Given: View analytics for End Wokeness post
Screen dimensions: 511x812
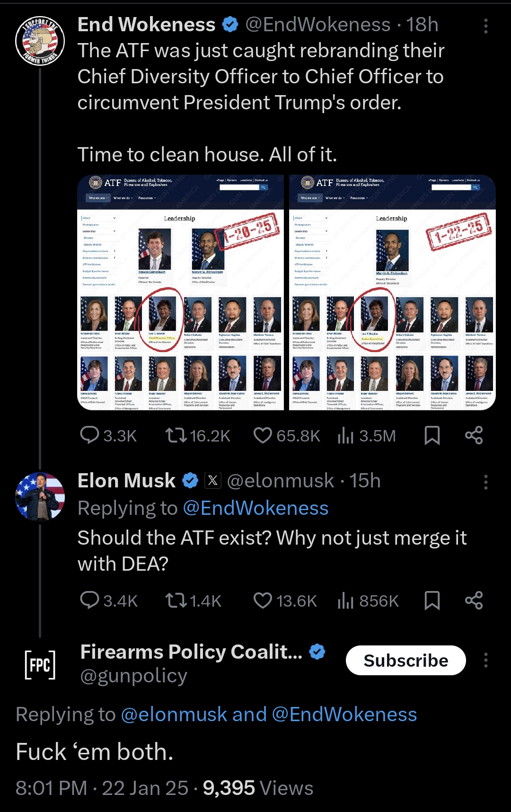Looking at the screenshot, I should pyautogui.click(x=367, y=435).
